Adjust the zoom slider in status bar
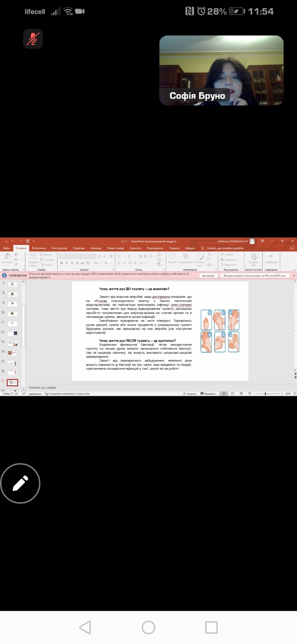 pos(265,394)
